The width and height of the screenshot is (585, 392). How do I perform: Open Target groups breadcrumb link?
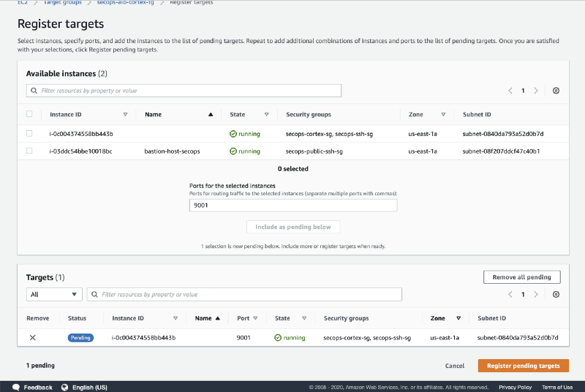click(x=62, y=3)
